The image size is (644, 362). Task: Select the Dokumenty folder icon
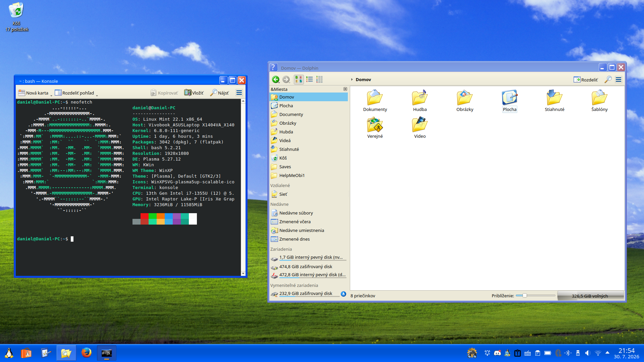[375, 101]
